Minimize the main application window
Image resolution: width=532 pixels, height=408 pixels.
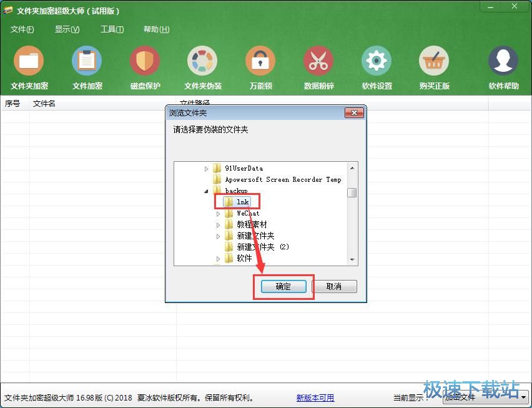(x=491, y=7)
